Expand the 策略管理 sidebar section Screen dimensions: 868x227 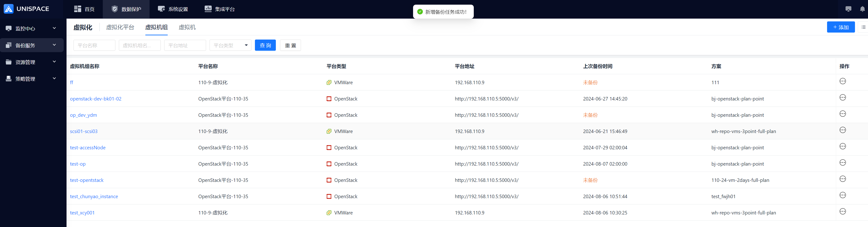pyautogui.click(x=32, y=79)
